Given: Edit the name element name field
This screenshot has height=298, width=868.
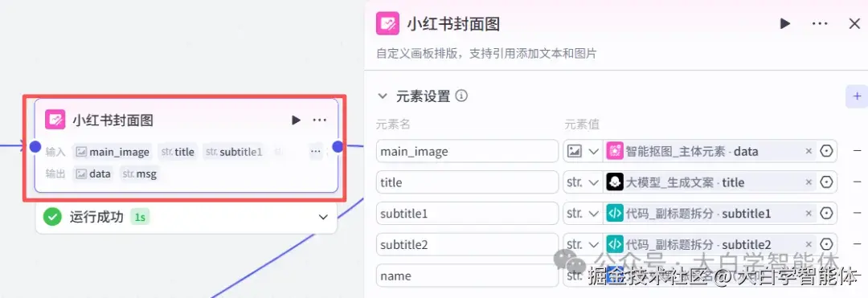Looking at the screenshot, I should point(467,276).
